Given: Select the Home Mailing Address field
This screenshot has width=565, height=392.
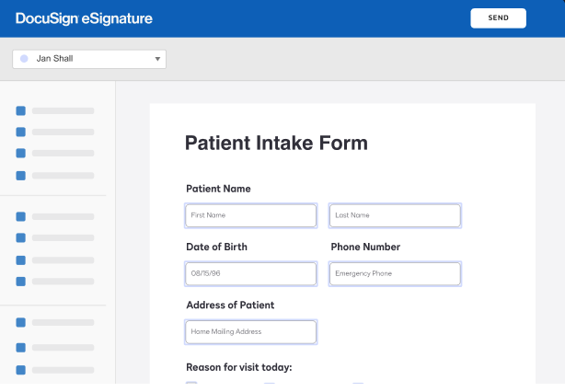Looking at the screenshot, I should pos(251,332).
